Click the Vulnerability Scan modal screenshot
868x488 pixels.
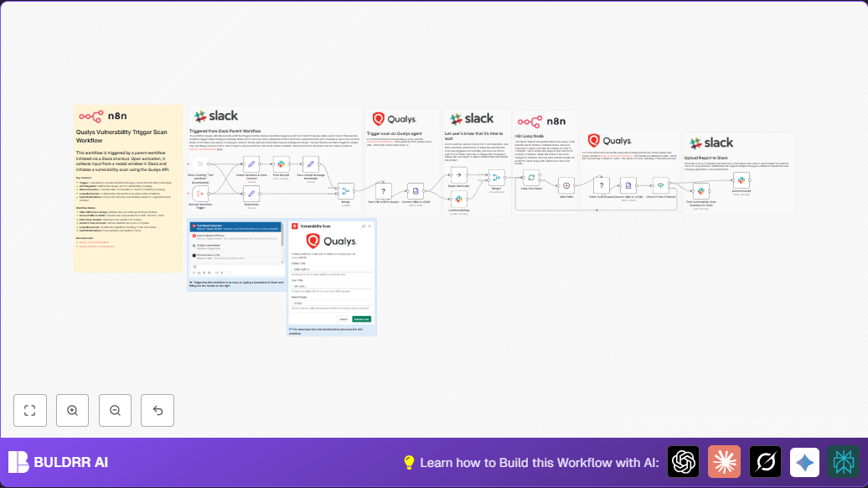tap(332, 273)
